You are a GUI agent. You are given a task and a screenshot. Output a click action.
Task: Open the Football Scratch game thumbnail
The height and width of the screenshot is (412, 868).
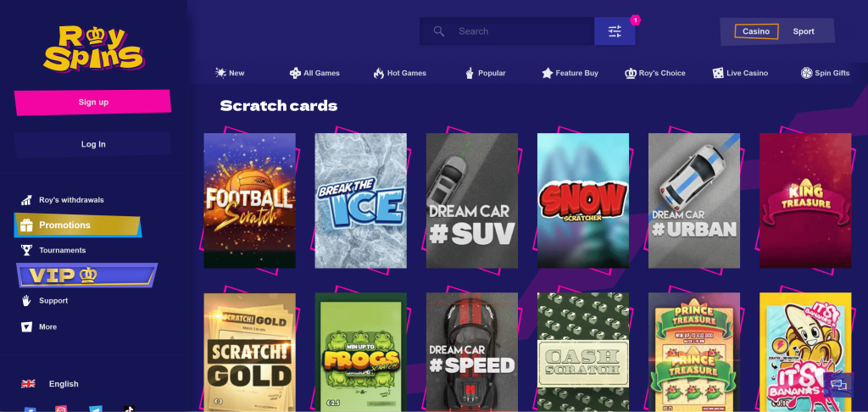click(x=249, y=200)
